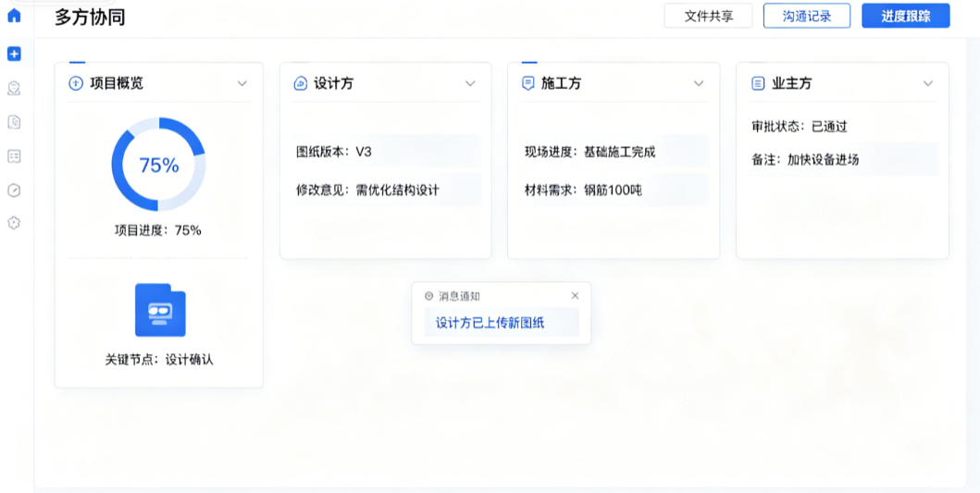Viewport: 980px width, 493px height.
Task: Open settings gear icon in sidebar
Action: point(14,222)
